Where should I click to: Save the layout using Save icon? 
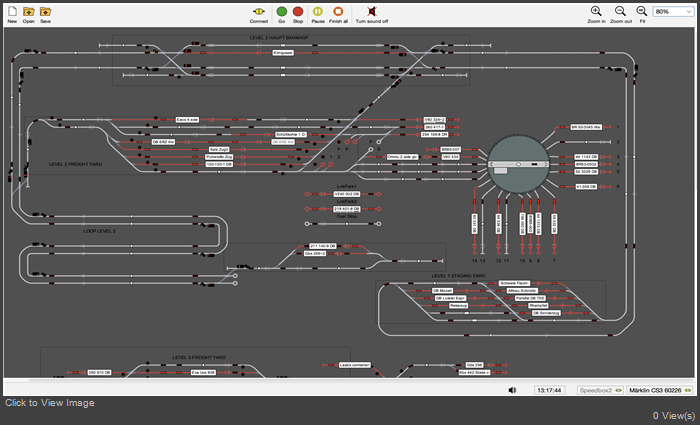point(46,11)
